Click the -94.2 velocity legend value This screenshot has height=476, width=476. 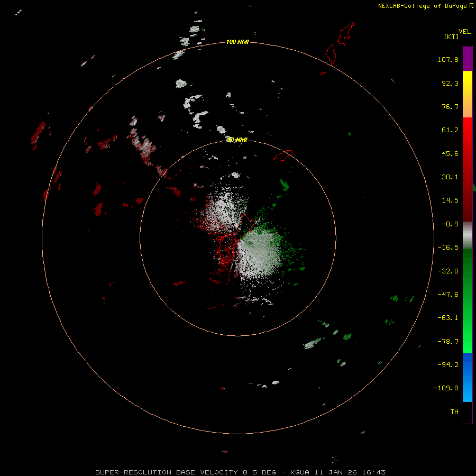pyautogui.click(x=448, y=364)
